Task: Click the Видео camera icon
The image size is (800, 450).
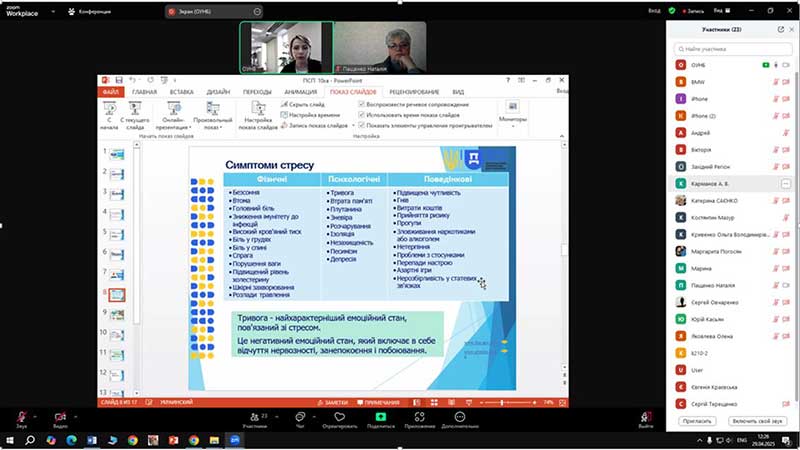Action: click(60, 415)
